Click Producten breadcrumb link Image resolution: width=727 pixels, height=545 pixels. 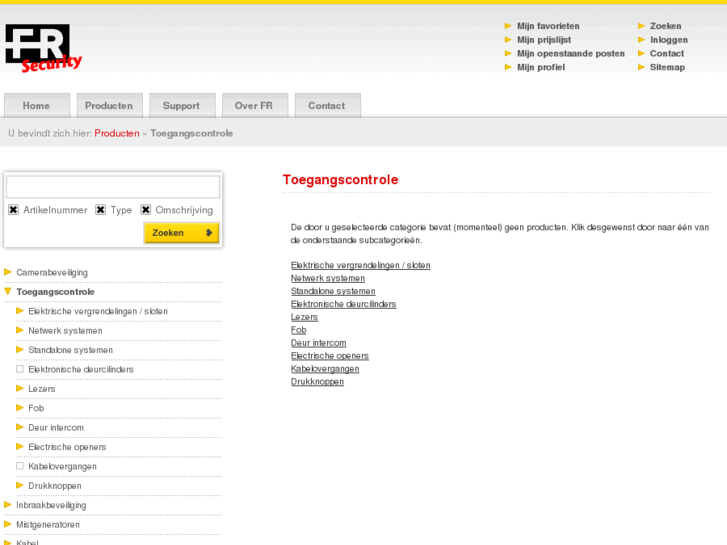pos(117,133)
